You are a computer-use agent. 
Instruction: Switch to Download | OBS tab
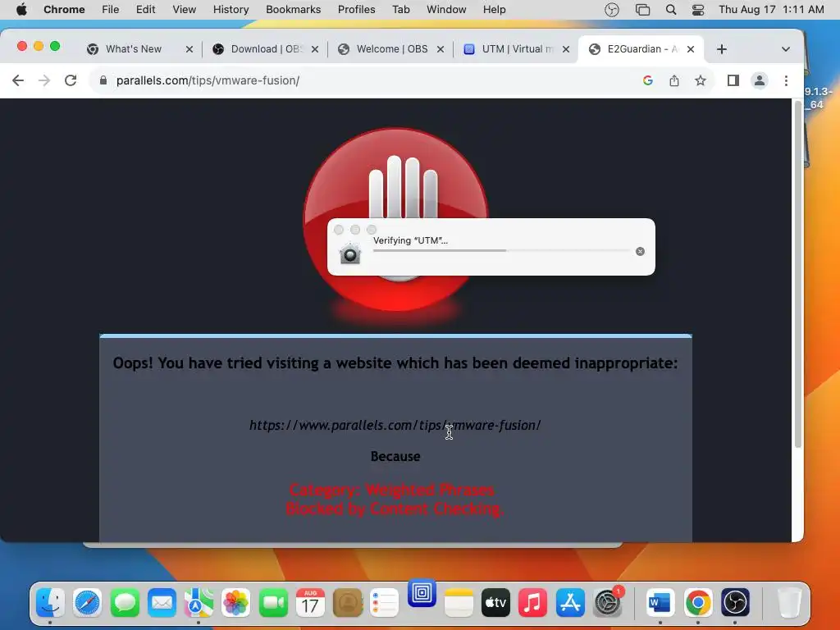point(265,49)
